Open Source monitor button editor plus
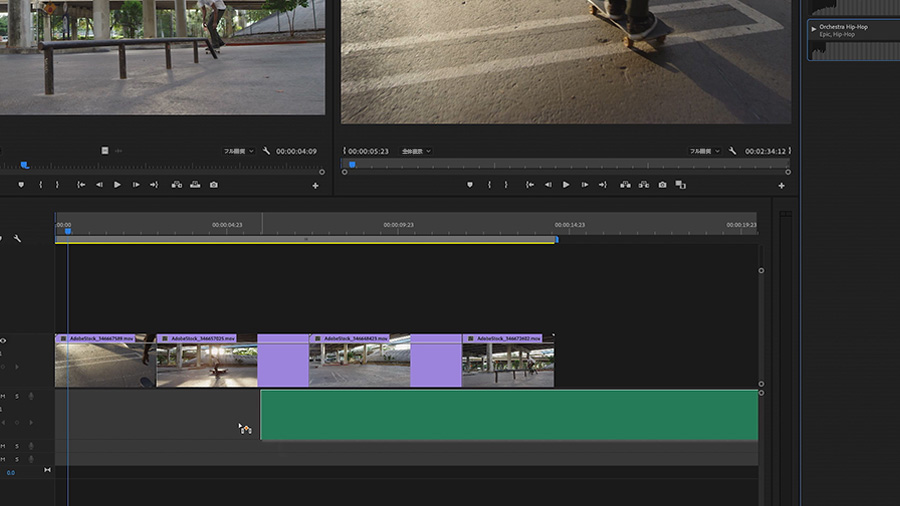 316,186
